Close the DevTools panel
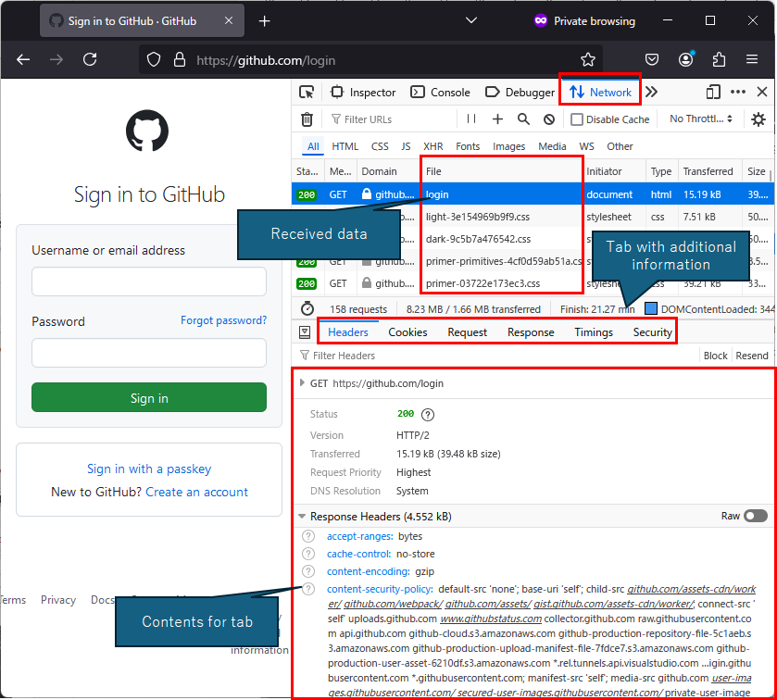777x700 pixels. [x=762, y=93]
